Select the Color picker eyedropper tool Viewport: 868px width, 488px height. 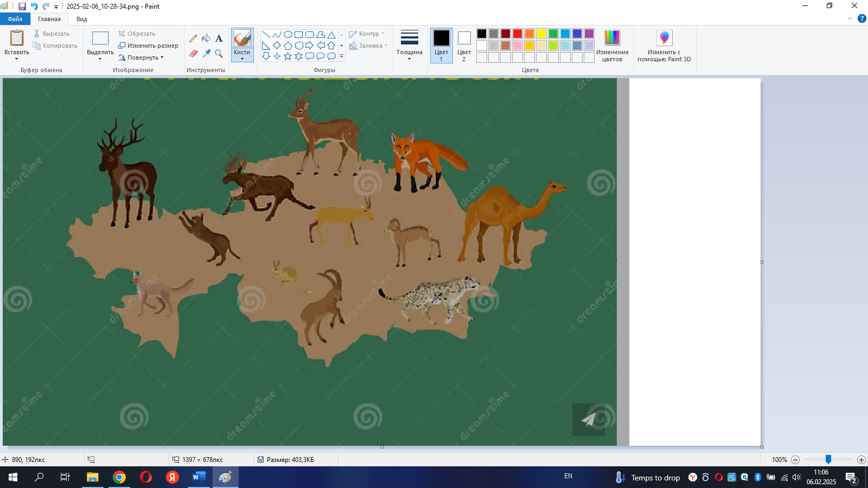[x=206, y=54]
